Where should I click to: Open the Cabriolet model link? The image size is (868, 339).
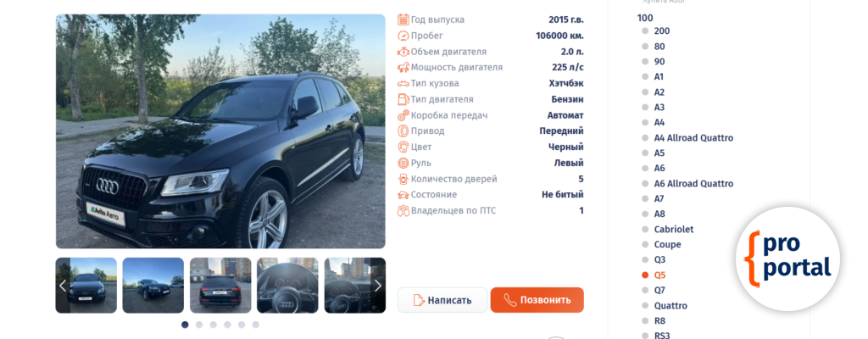(x=674, y=230)
